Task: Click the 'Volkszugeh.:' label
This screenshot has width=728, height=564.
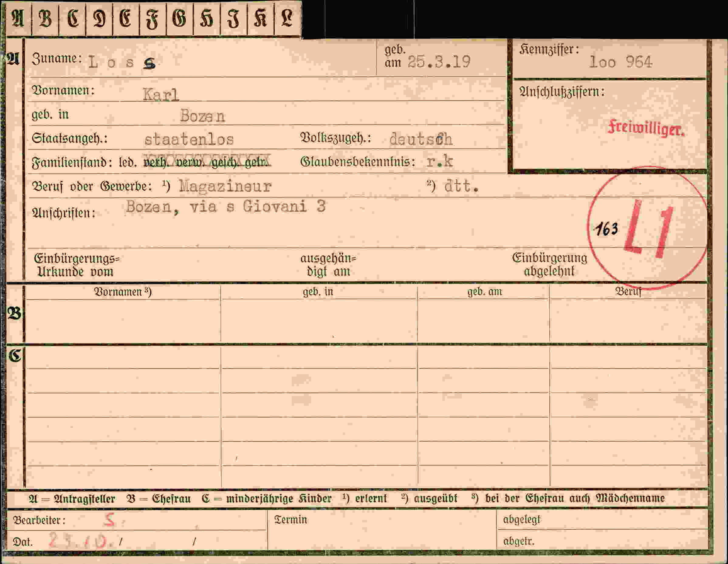Action: tap(336, 138)
